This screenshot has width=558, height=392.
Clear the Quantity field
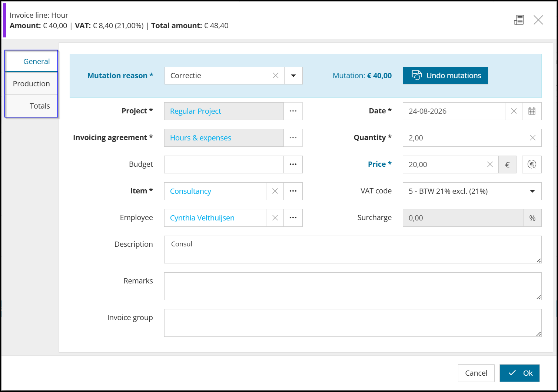pos(533,138)
